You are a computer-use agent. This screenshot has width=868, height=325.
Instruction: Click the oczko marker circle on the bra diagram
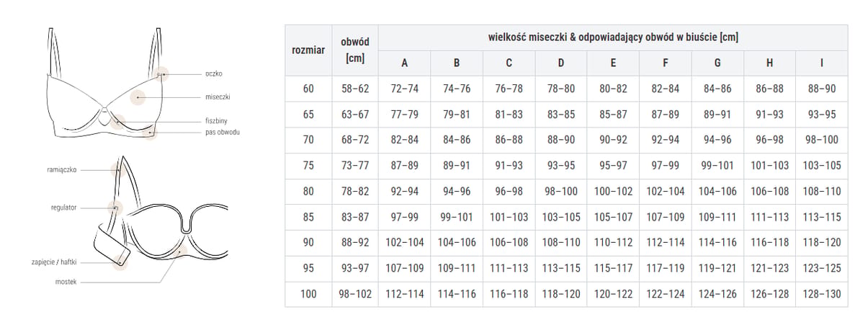tap(162, 74)
